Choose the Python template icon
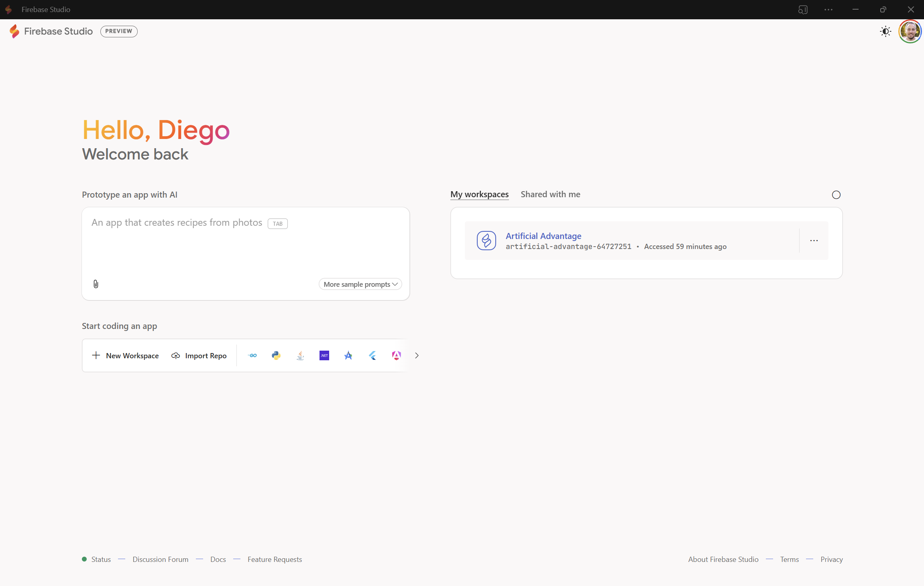 [x=276, y=355]
